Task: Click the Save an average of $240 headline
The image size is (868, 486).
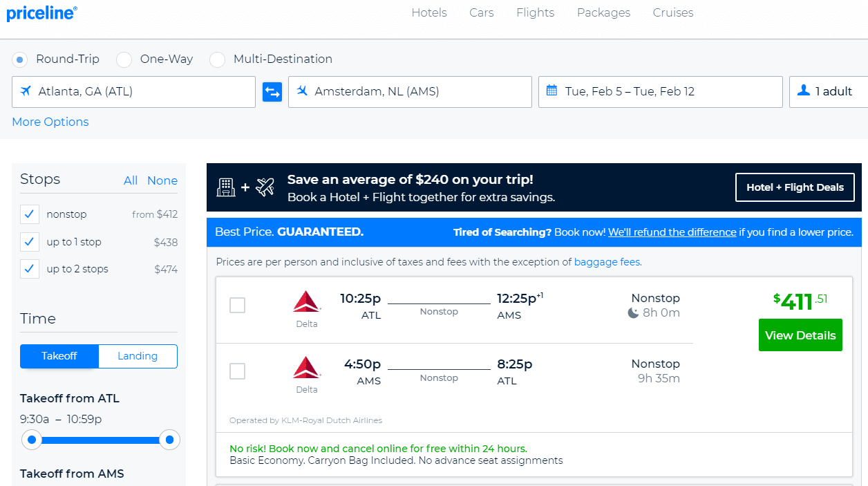Action: pos(411,180)
